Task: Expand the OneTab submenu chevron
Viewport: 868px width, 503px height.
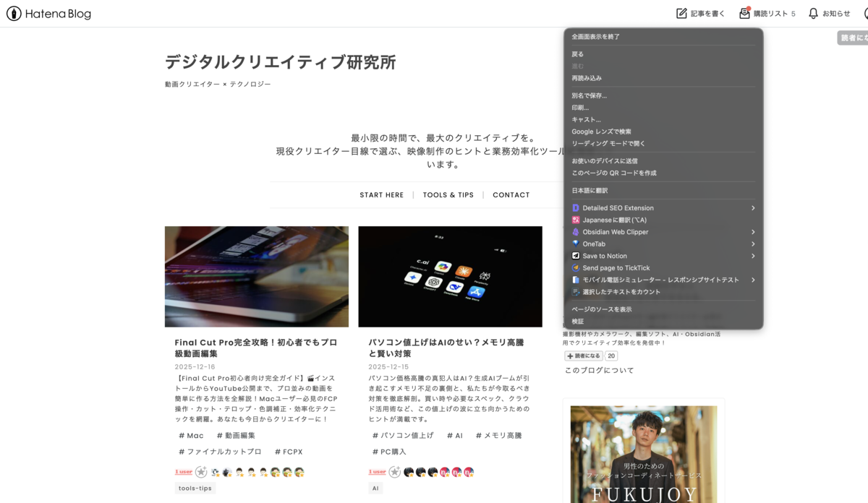Action: pos(753,244)
